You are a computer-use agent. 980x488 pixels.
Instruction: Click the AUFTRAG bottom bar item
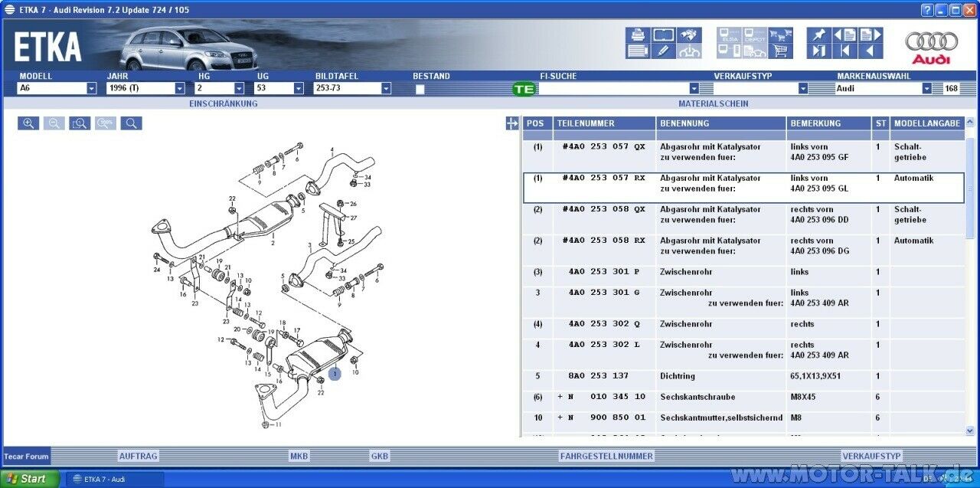click(139, 456)
